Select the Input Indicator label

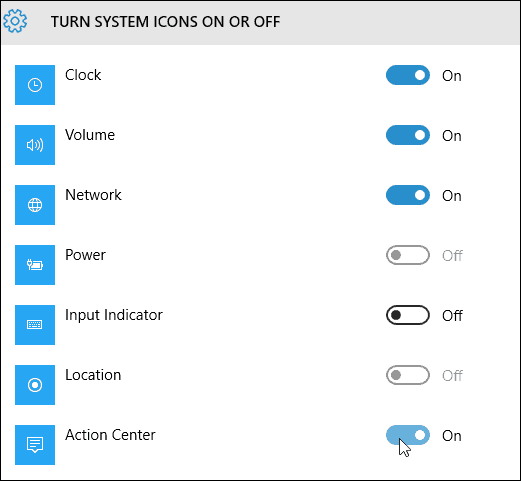(114, 315)
